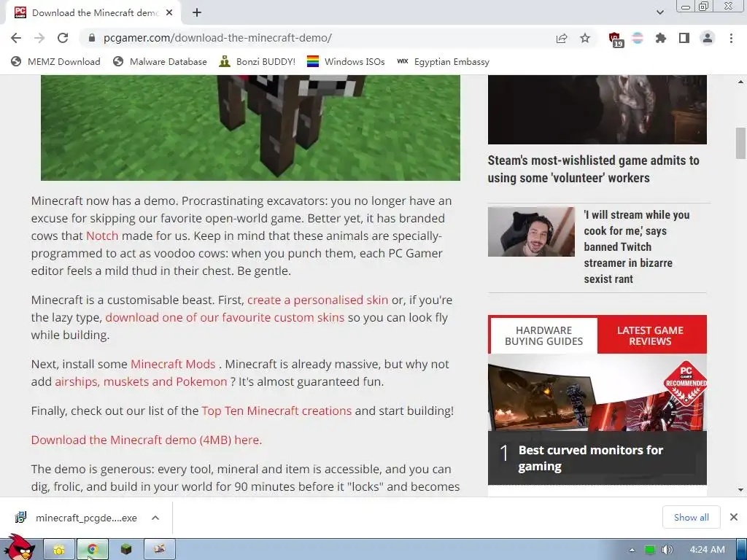
Task: Open the site security lock icon
Action: tap(92, 38)
